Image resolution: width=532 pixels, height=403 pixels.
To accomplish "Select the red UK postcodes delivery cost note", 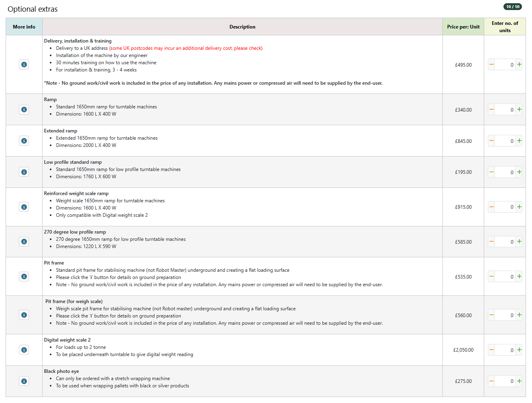I will (x=186, y=48).
